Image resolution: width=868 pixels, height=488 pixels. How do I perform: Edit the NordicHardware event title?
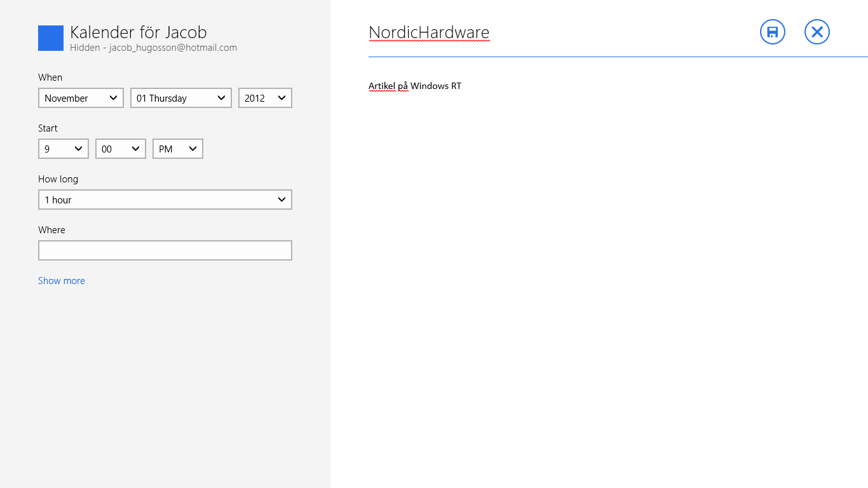(x=429, y=32)
